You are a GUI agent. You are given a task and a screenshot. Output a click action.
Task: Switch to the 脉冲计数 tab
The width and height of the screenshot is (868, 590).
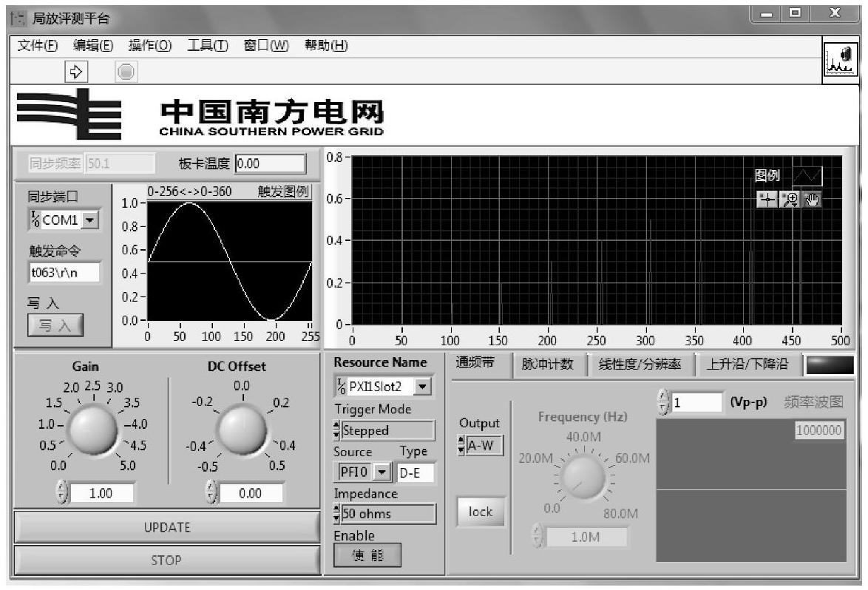(547, 364)
